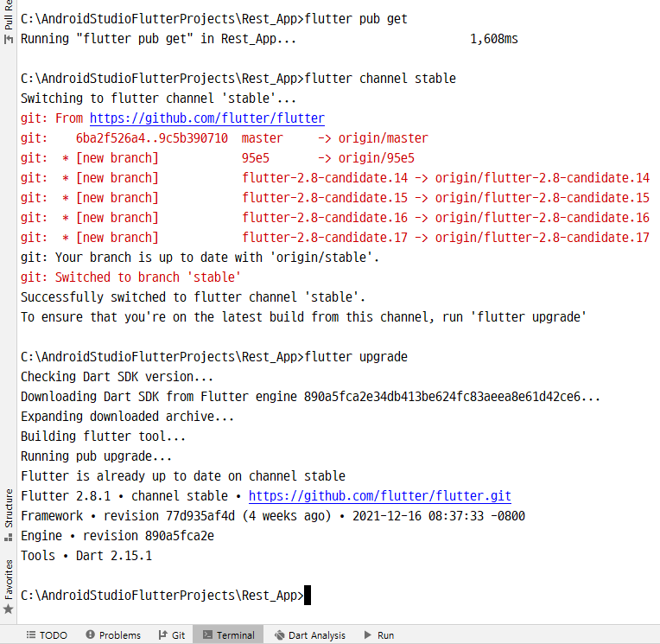The height and width of the screenshot is (644, 660).
Task: Click 'flutter pub get' command text
Action: (356, 19)
